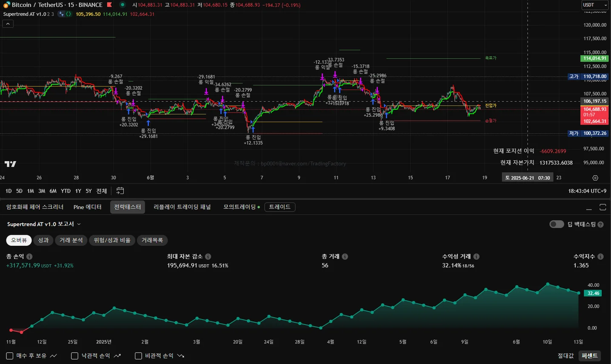Click the info icon beside 총 손익
The width and height of the screenshot is (611, 364).
pyautogui.click(x=29, y=256)
